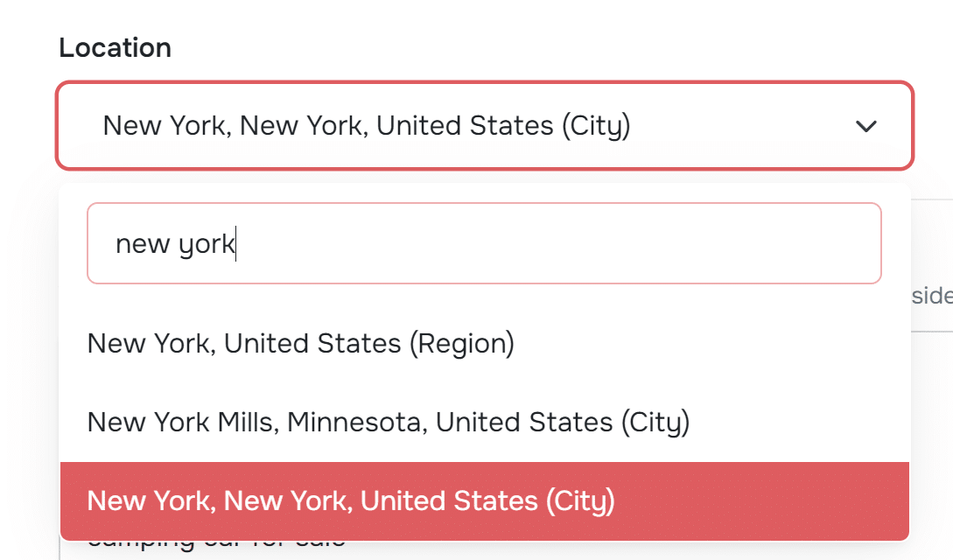Select the current value 'New York, New York, United States (City)'
953x560 pixels.
pyautogui.click(x=367, y=126)
